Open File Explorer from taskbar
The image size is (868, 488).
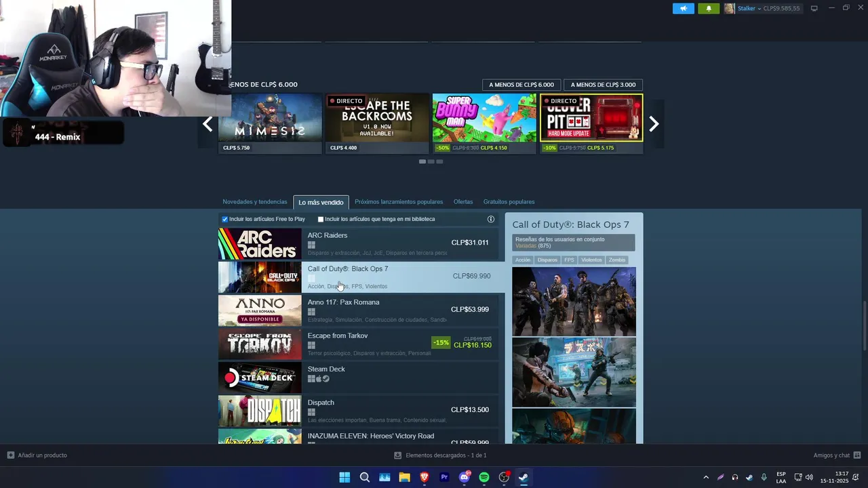(405, 477)
